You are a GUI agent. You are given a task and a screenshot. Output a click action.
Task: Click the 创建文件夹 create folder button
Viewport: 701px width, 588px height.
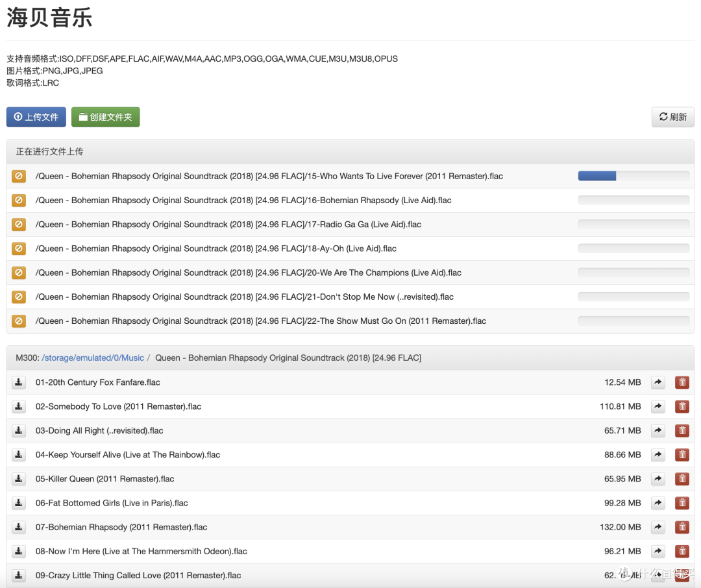point(106,117)
